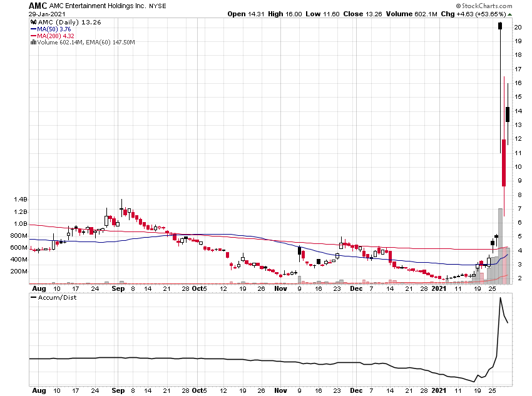
Task: Click the bold AMC ticker symbol in header
Action: (38, 6)
